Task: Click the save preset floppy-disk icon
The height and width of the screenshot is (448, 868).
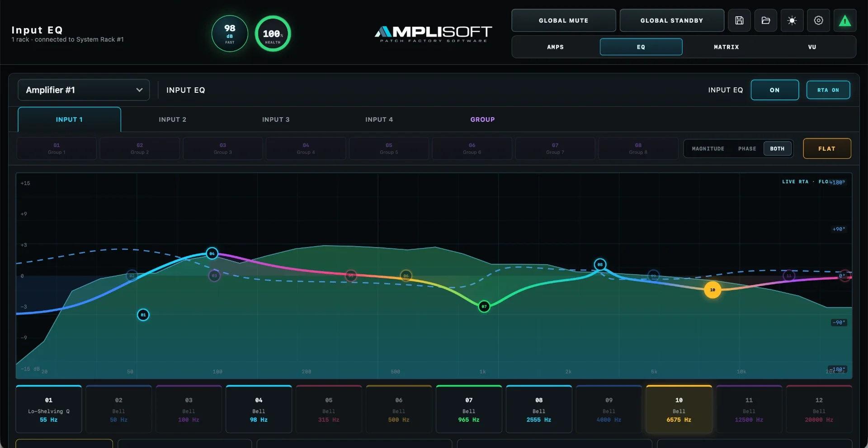Action: [739, 20]
